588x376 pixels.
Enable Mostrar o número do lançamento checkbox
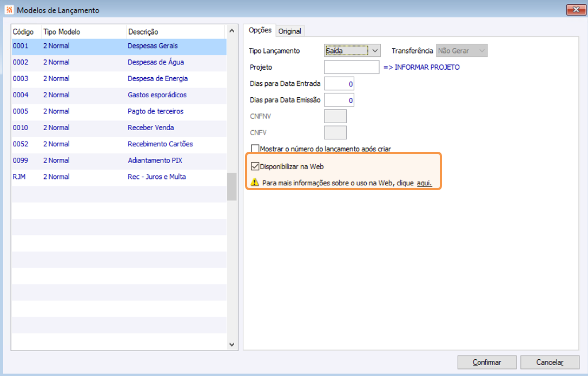(255, 149)
